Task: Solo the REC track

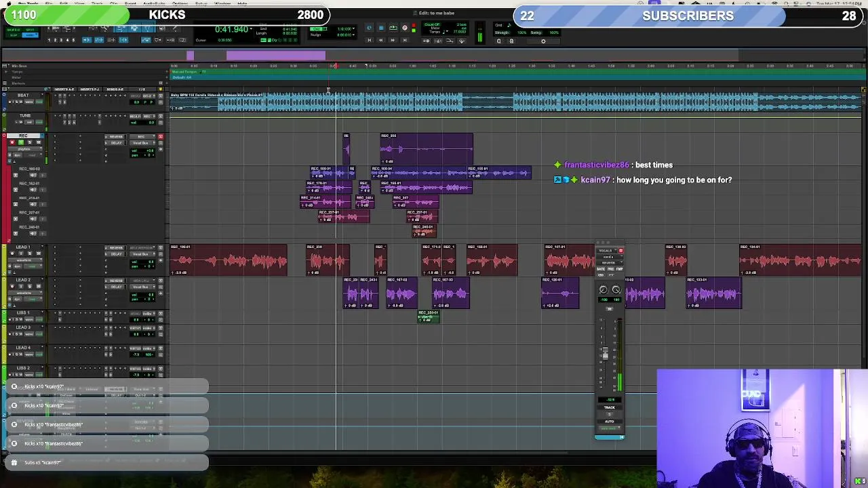Action: [x=29, y=142]
